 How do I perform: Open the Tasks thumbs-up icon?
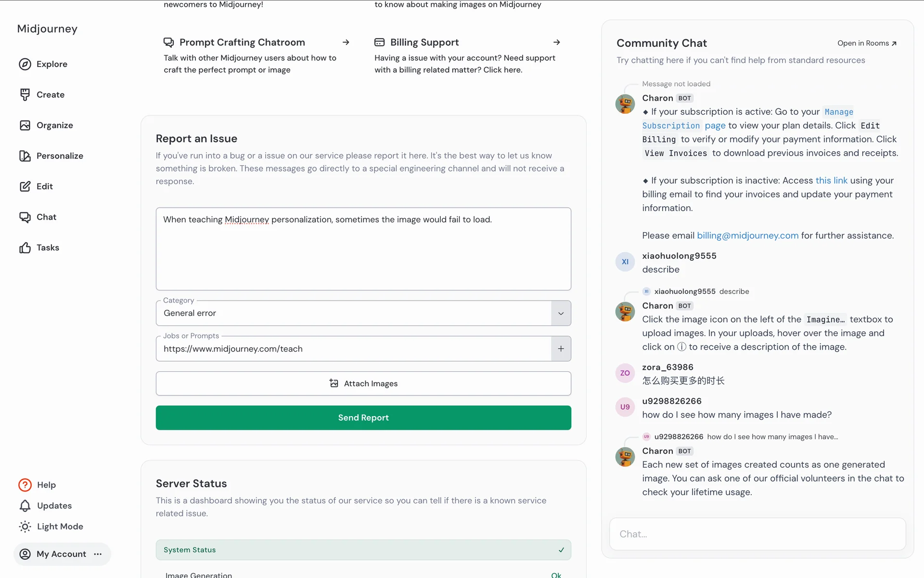coord(25,248)
